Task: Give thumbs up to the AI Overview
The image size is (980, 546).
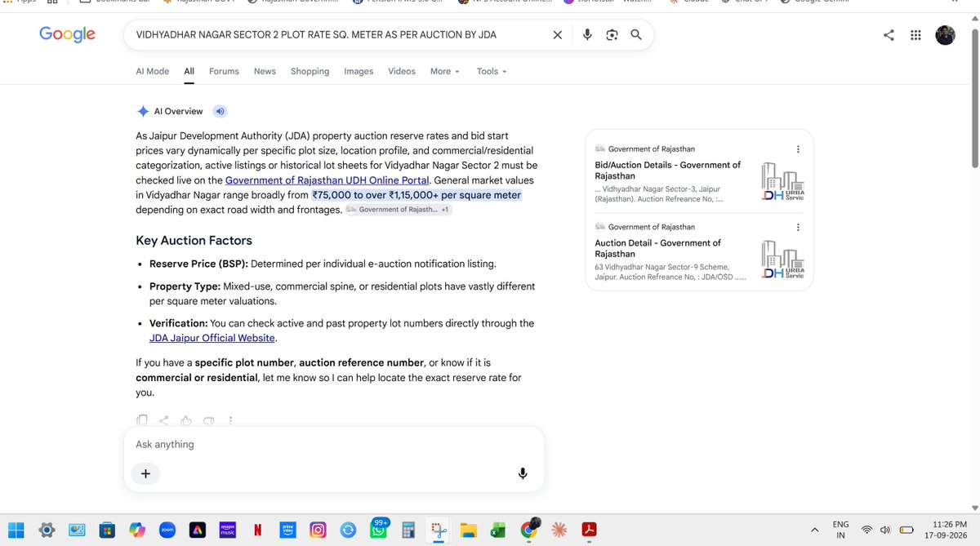Action: point(186,420)
